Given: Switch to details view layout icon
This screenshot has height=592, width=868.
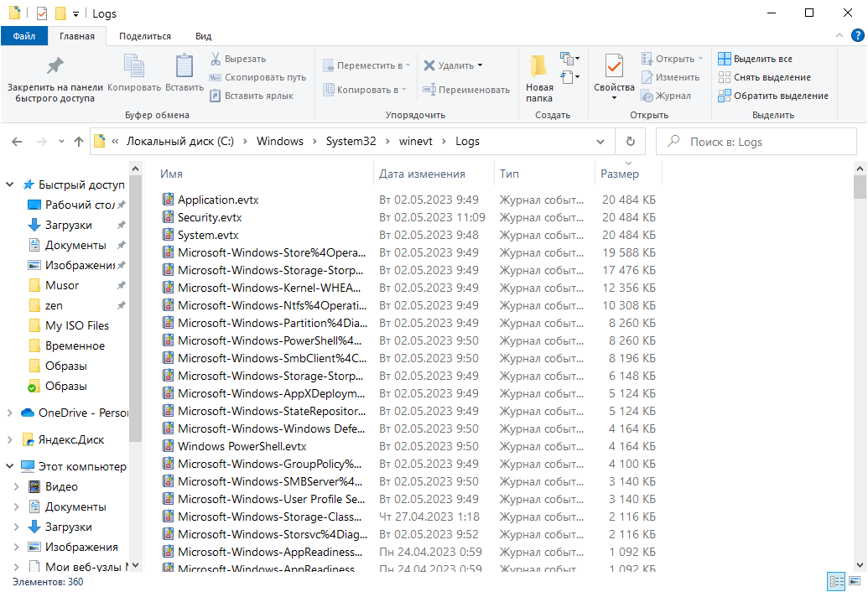Looking at the screenshot, I should coord(836,581).
